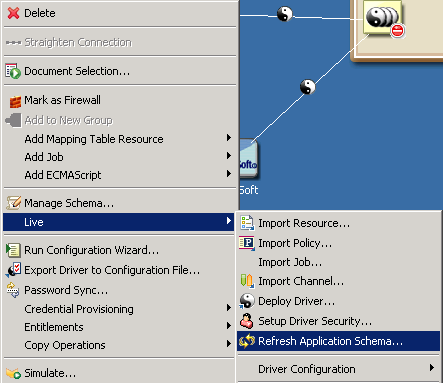Select the Entitlements menu entry
Viewport: 443px width, 383px height.
pyautogui.click(x=119, y=327)
